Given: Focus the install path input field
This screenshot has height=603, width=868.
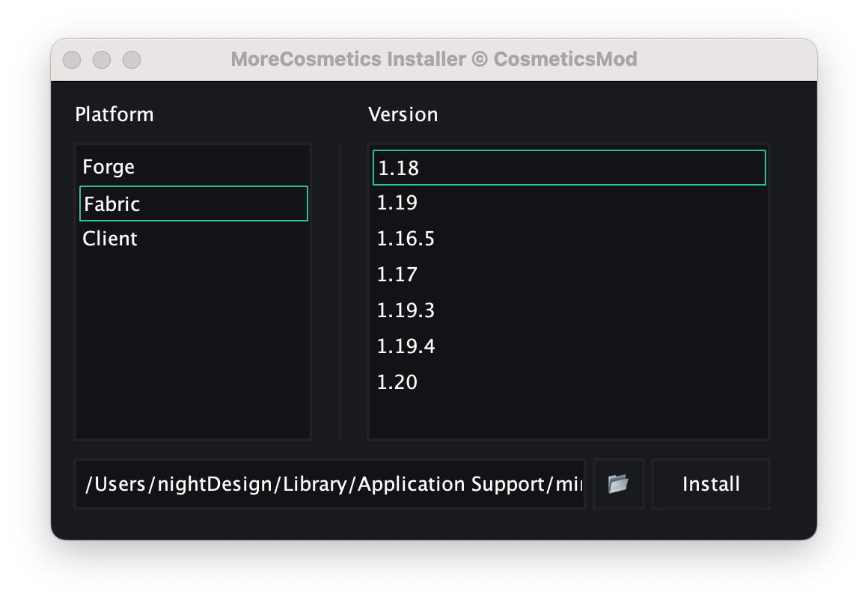Looking at the screenshot, I should pyautogui.click(x=330, y=484).
